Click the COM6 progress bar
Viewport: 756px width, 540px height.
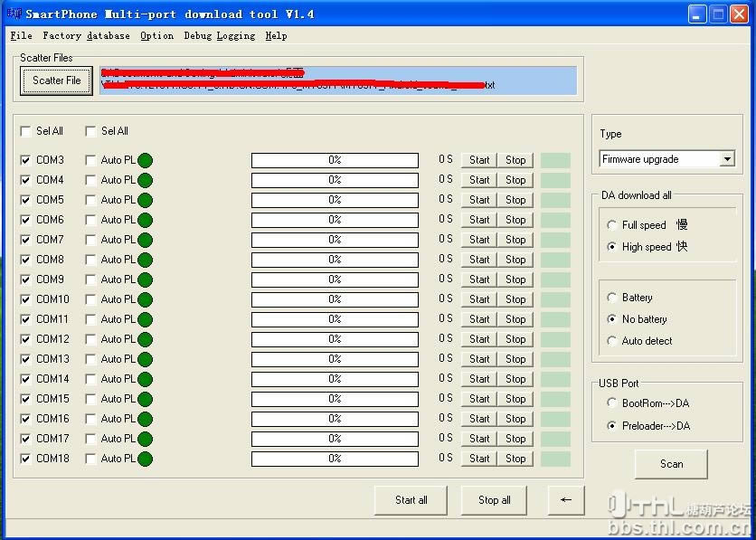pyautogui.click(x=335, y=220)
